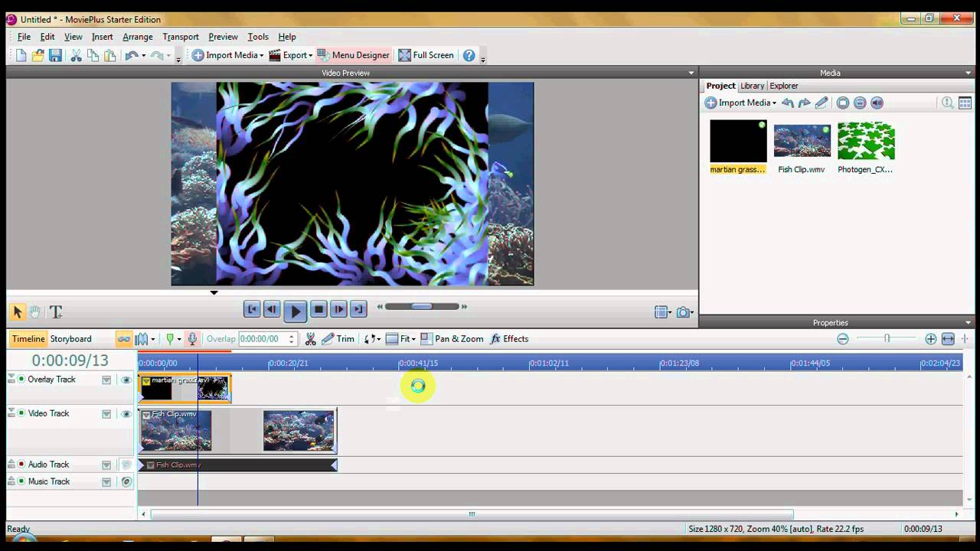Image resolution: width=980 pixels, height=551 pixels.
Task: Paste from the clipboard icon
Action: pos(109,55)
